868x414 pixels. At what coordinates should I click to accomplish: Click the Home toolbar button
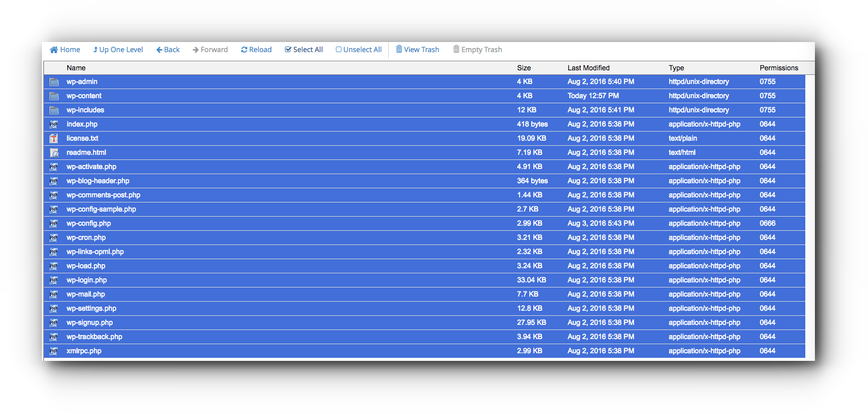[x=65, y=50]
